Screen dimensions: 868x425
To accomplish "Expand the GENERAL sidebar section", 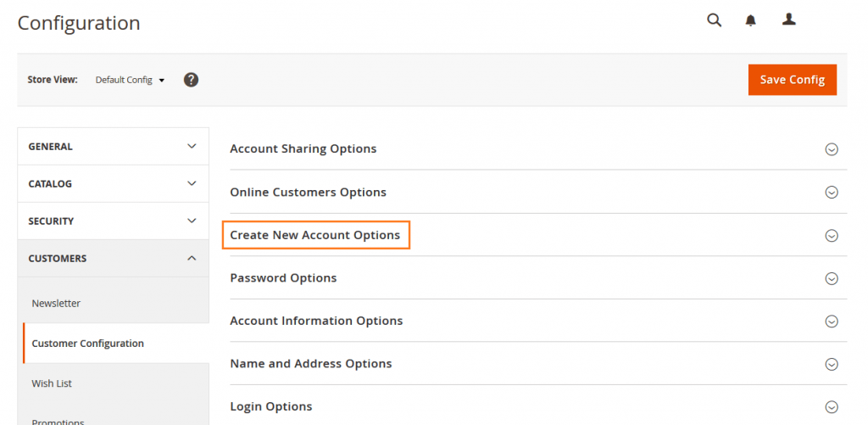I will pos(114,147).
